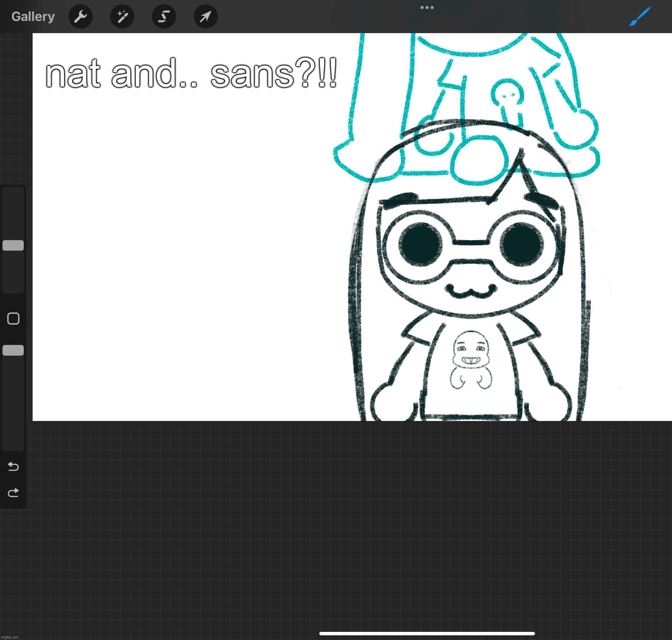Viewport: 672px width, 640px height.
Task: Click the brush opacity slider handle
Action: pos(13,350)
